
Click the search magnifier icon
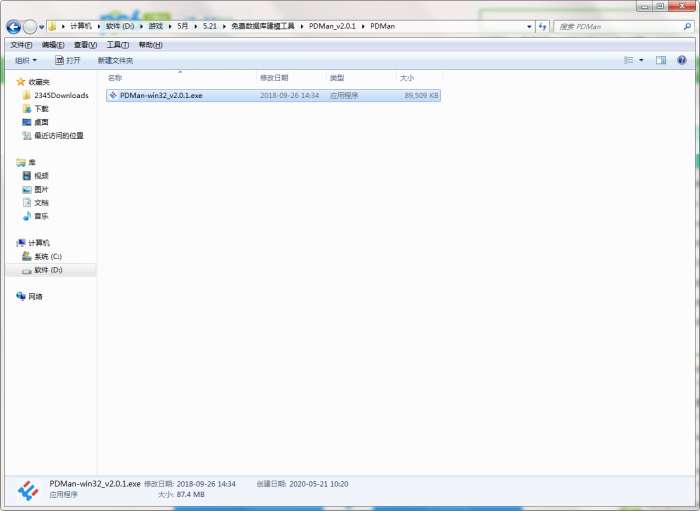[688, 27]
